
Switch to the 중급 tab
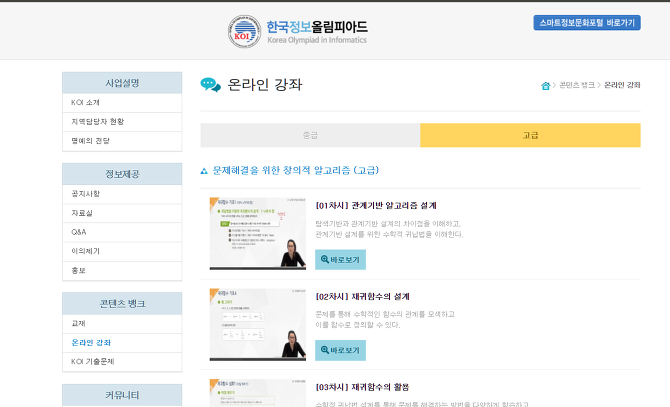click(310, 135)
